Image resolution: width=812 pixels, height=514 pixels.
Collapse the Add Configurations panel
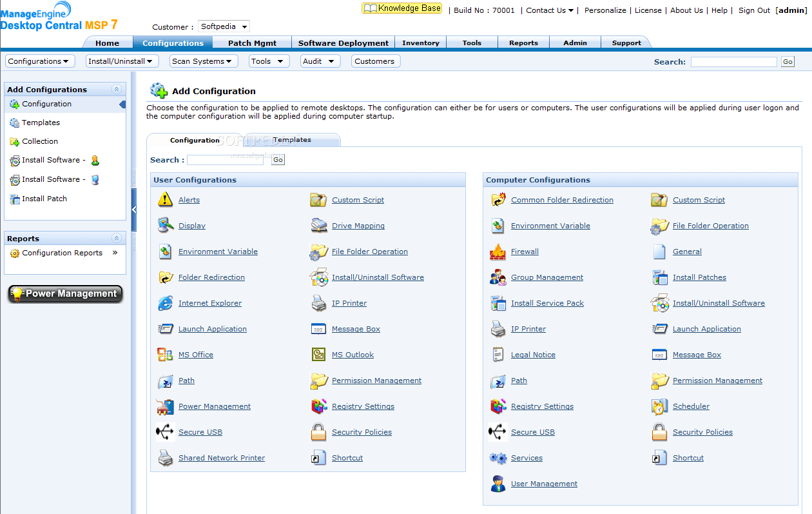[117, 89]
